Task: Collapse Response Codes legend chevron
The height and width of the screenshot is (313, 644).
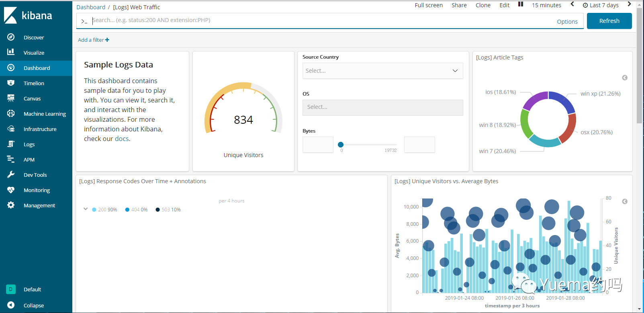Action: click(86, 209)
